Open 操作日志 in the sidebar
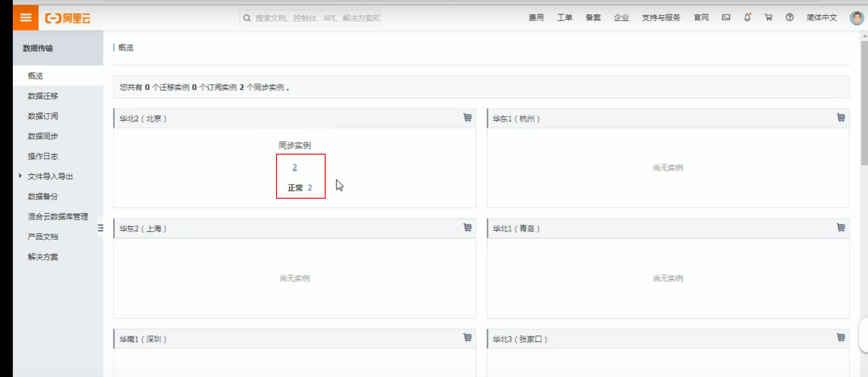 point(43,156)
